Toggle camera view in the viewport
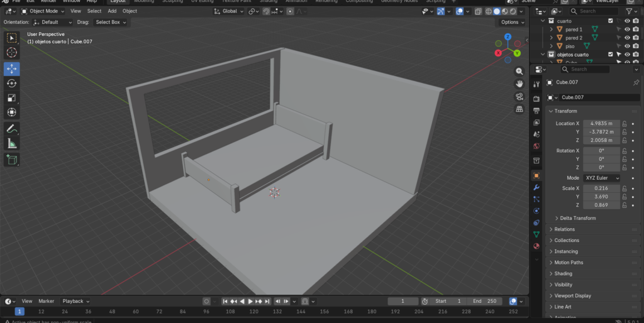 tap(519, 96)
